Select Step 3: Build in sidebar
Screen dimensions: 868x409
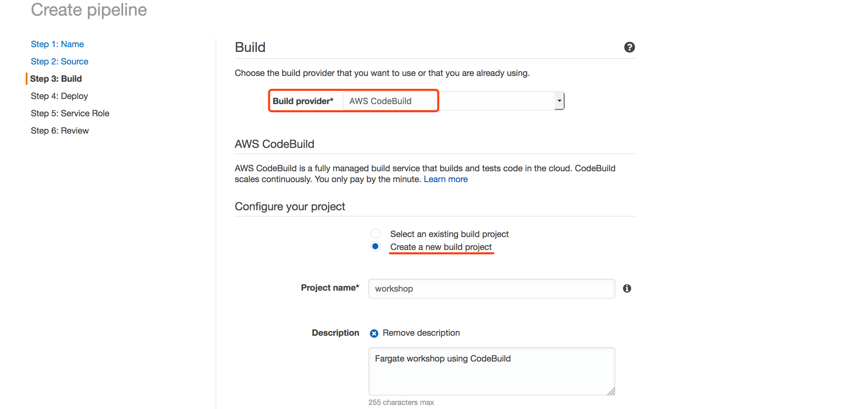click(56, 79)
